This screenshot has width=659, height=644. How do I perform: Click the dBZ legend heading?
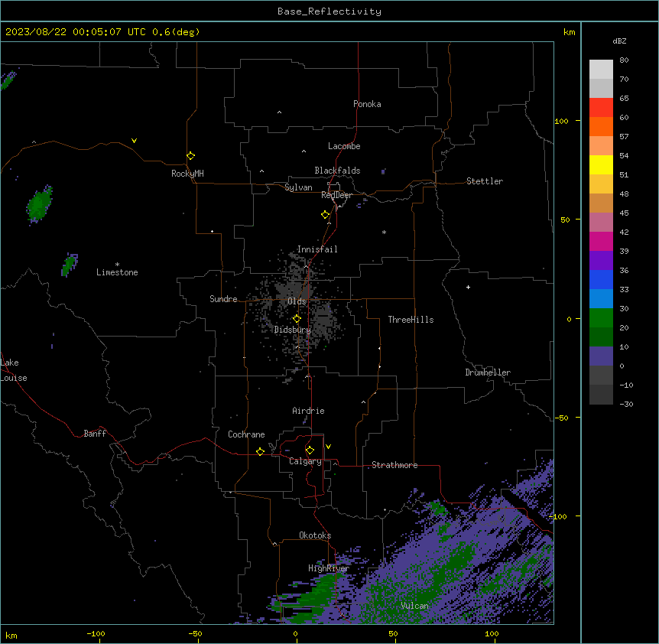(x=619, y=41)
